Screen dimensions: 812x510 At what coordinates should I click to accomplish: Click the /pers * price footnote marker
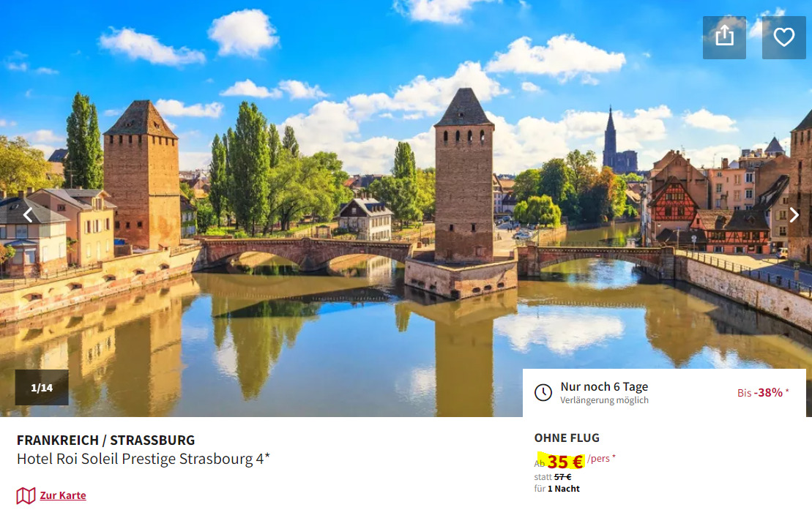(601, 458)
